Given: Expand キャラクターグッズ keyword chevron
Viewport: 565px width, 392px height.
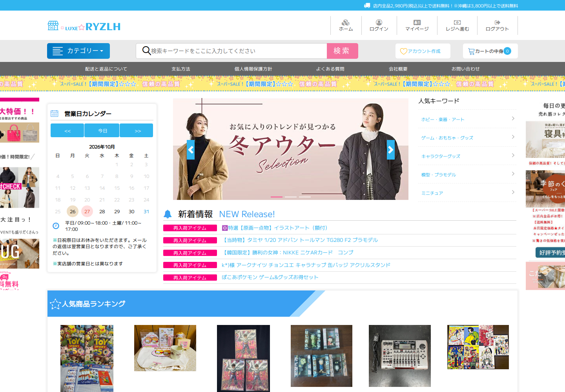Looking at the screenshot, I should (513, 155).
